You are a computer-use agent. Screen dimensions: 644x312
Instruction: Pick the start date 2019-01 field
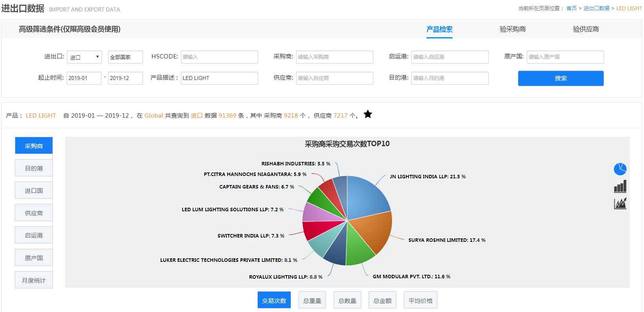tap(84, 78)
